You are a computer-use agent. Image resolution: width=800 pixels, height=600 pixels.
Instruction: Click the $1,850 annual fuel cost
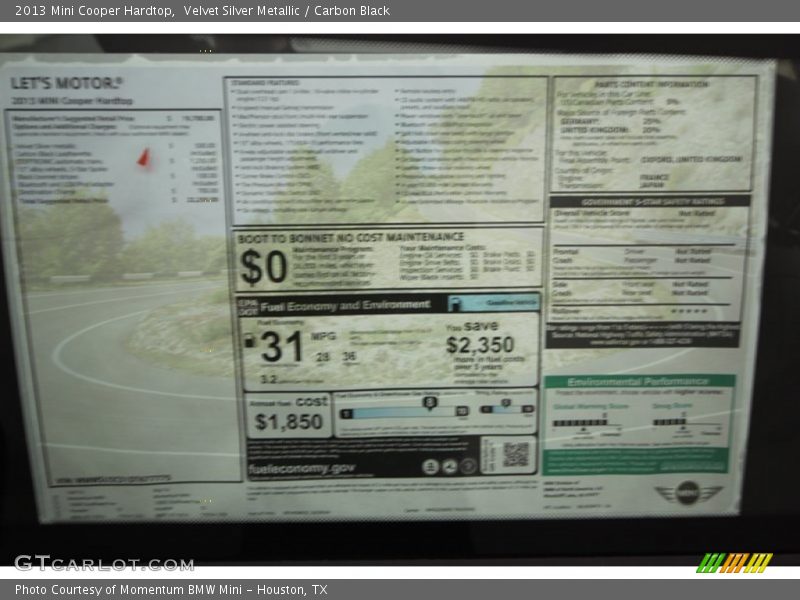coord(288,421)
